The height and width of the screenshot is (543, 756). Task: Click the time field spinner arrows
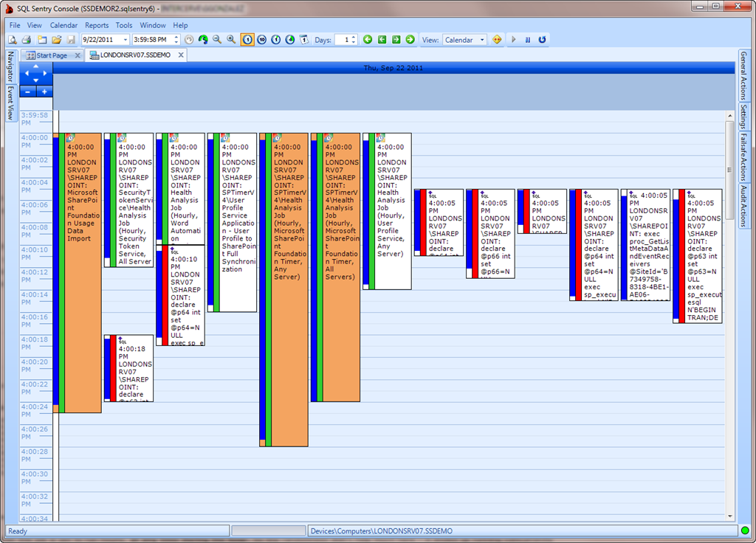click(x=176, y=40)
